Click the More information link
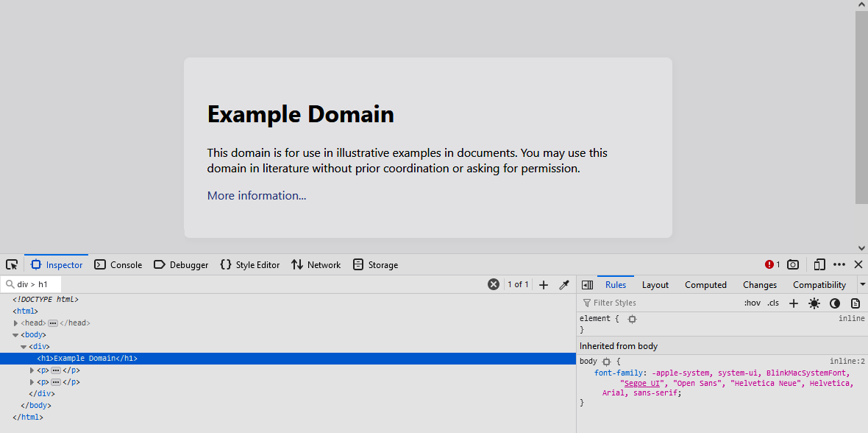The width and height of the screenshot is (868, 433). [x=256, y=195]
